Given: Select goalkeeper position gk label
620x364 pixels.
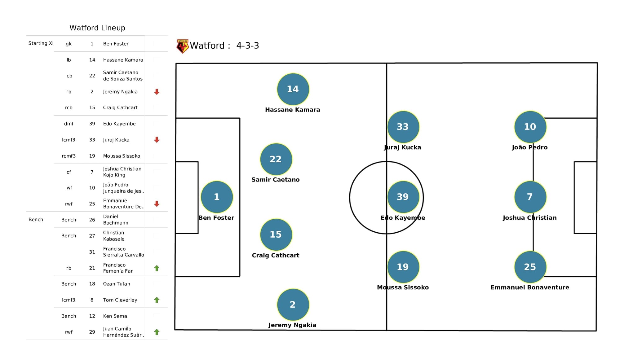Looking at the screenshot, I should pyautogui.click(x=69, y=43).
